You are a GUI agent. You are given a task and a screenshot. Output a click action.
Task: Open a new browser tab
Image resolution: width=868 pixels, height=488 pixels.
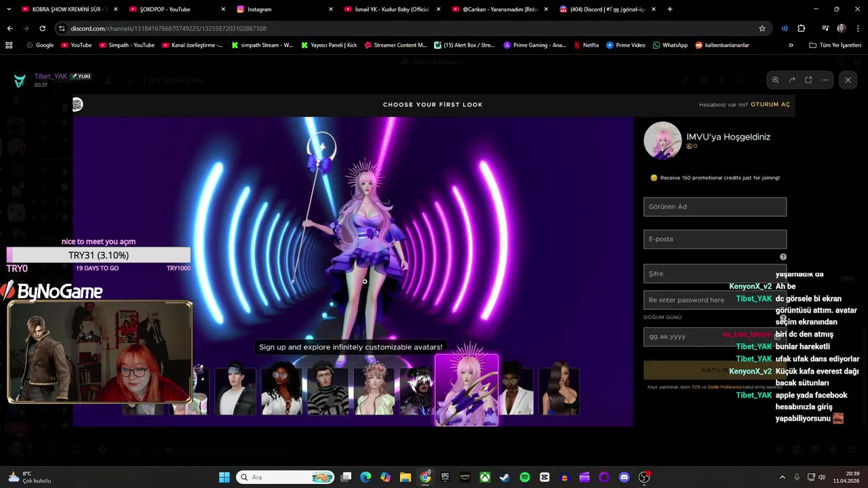pyautogui.click(x=670, y=9)
